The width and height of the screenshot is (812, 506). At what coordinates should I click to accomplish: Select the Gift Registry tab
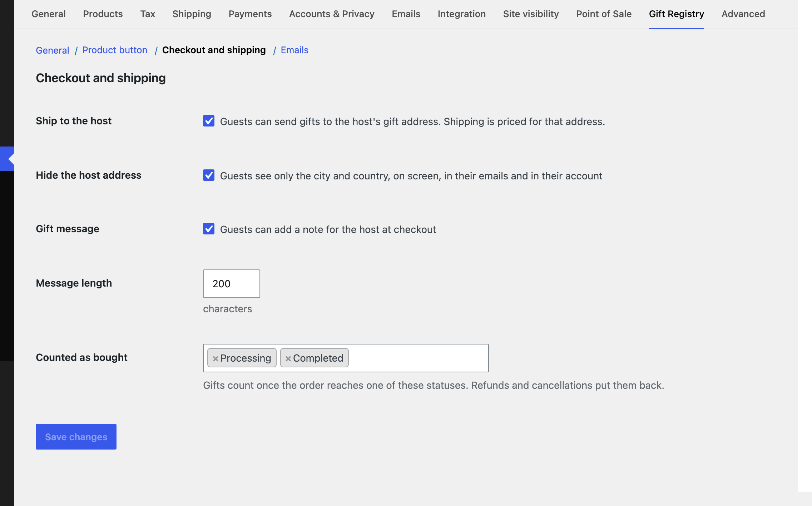point(677,14)
